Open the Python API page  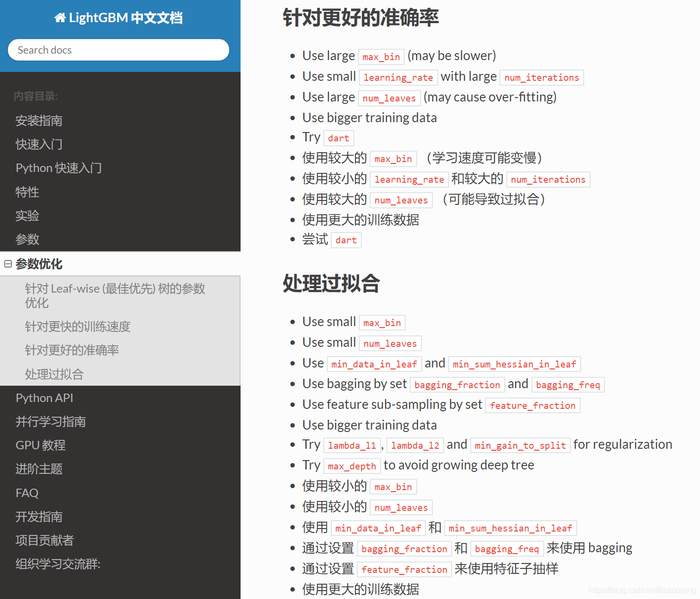pyautogui.click(x=44, y=398)
